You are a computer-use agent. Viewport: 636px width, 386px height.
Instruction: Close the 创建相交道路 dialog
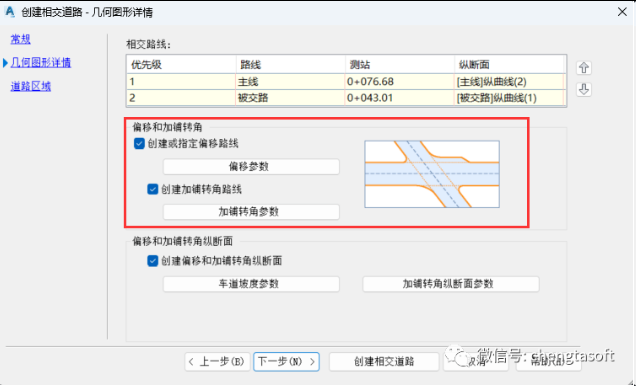click(x=622, y=12)
